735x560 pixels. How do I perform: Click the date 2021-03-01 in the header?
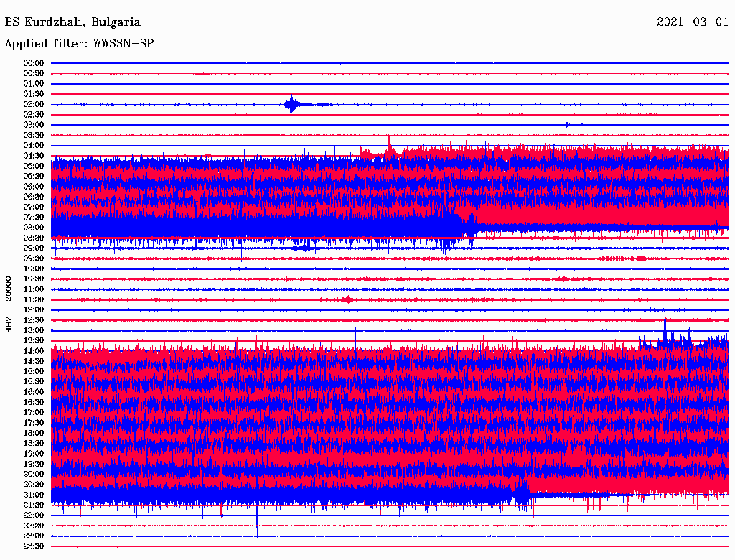(692, 22)
